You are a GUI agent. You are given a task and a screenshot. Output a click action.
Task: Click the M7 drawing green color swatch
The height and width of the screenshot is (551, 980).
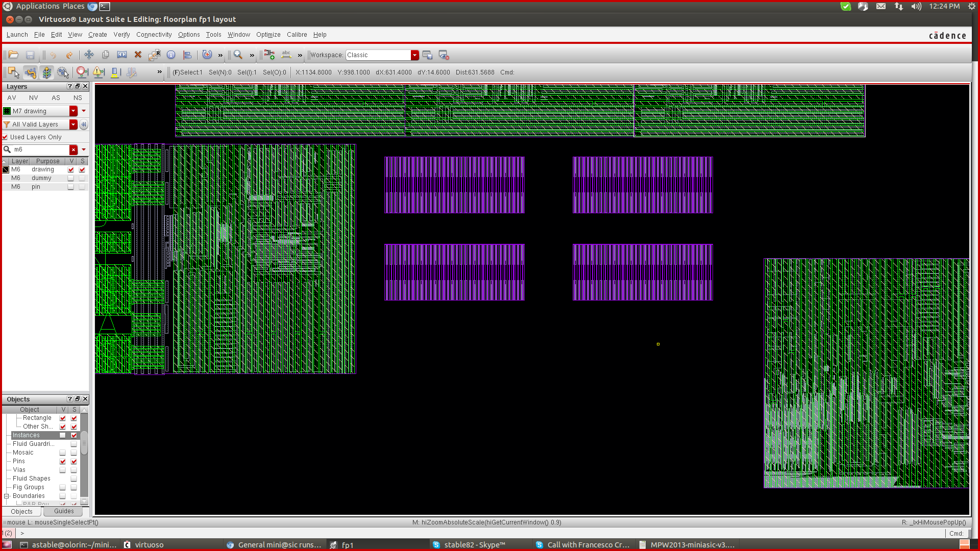(7, 111)
